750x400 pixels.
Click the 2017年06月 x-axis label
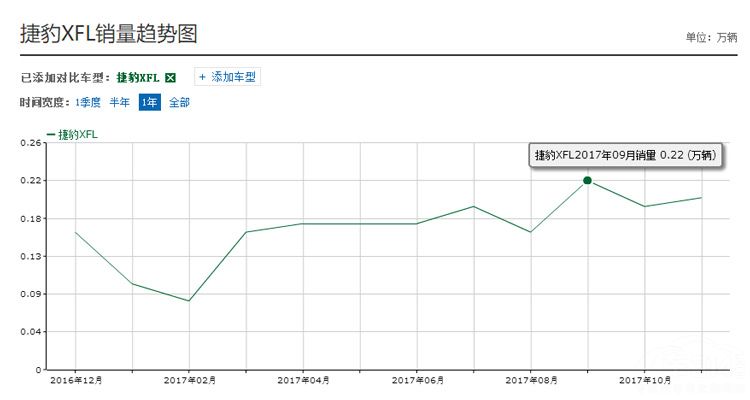click(417, 380)
